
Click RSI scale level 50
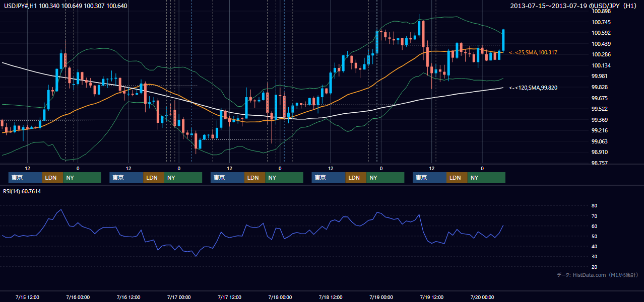(x=595, y=236)
